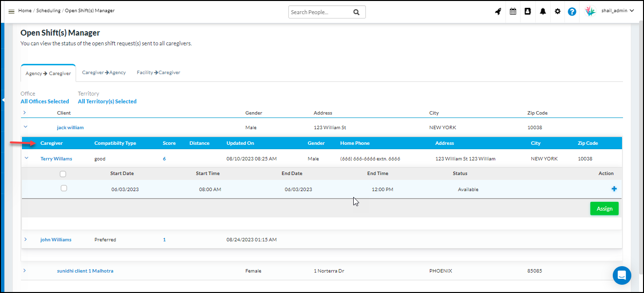Open the jack william client link

pyautogui.click(x=70, y=127)
